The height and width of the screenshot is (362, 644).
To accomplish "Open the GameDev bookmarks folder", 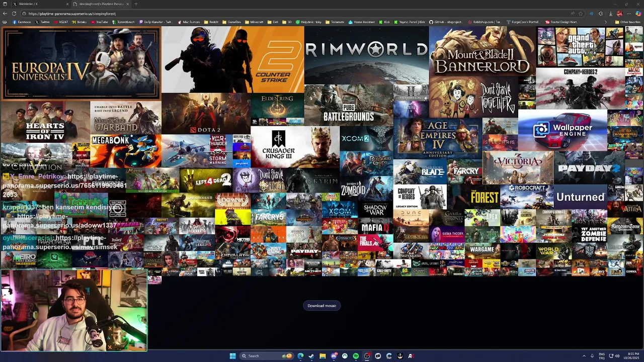I will (231, 22).
